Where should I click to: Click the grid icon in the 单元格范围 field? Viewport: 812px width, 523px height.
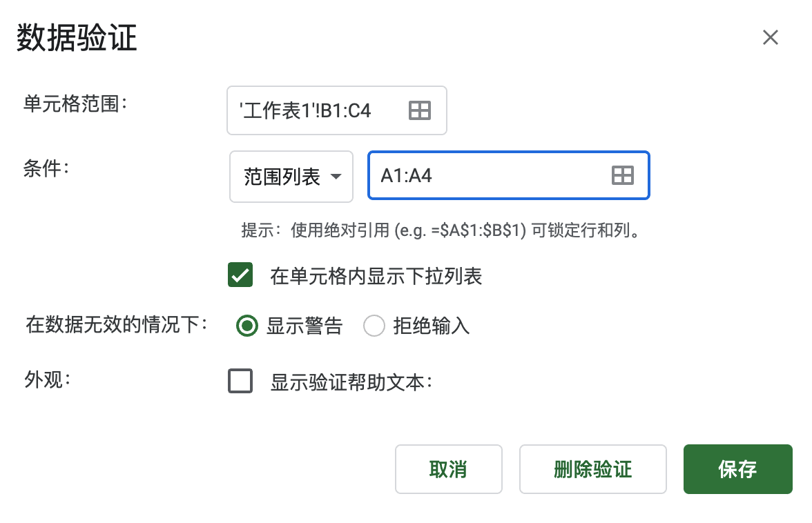420,110
